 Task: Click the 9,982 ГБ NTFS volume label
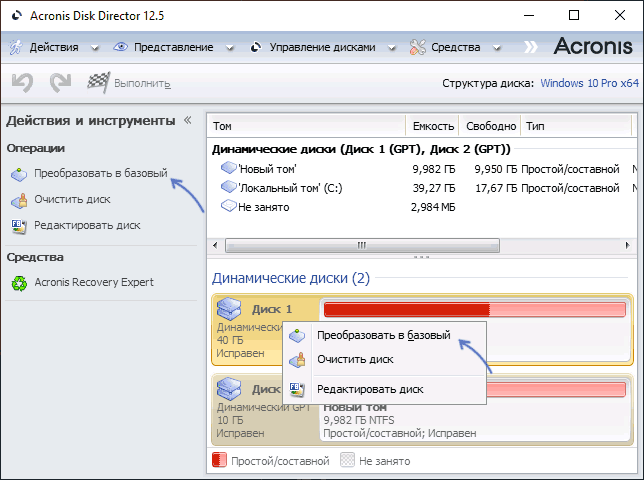tap(359, 420)
